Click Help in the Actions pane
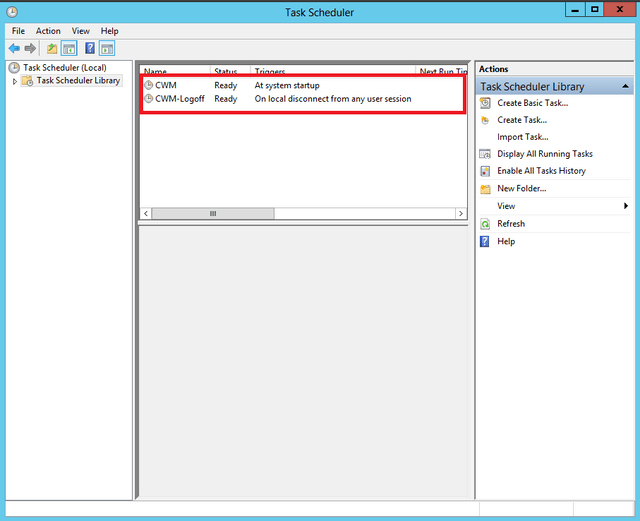 click(x=506, y=242)
